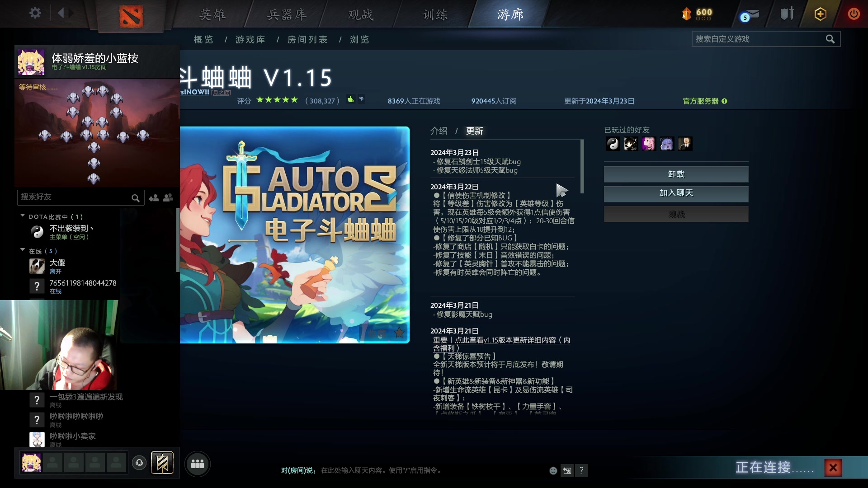
Task: Go back with the left arrow
Action: 61,13
